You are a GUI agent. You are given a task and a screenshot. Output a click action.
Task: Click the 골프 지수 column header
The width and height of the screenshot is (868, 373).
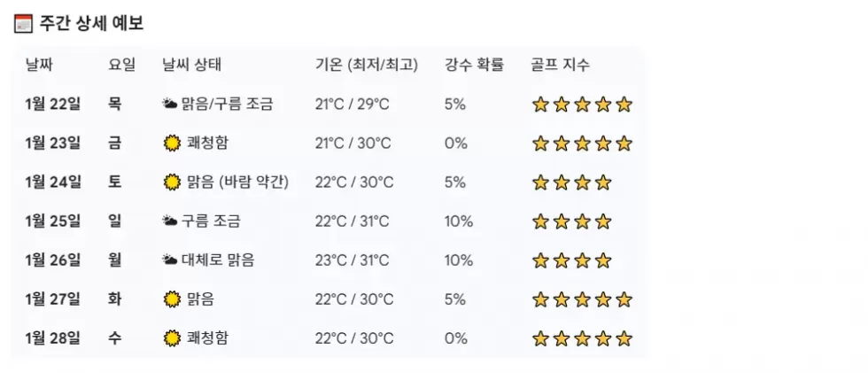[x=560, y=65]
